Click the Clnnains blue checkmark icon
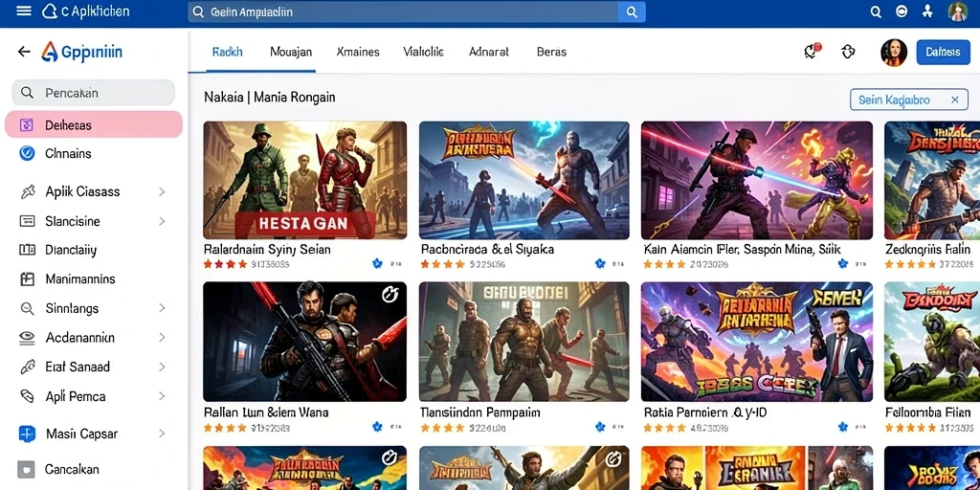980x490 pixels. pos(27,153)
